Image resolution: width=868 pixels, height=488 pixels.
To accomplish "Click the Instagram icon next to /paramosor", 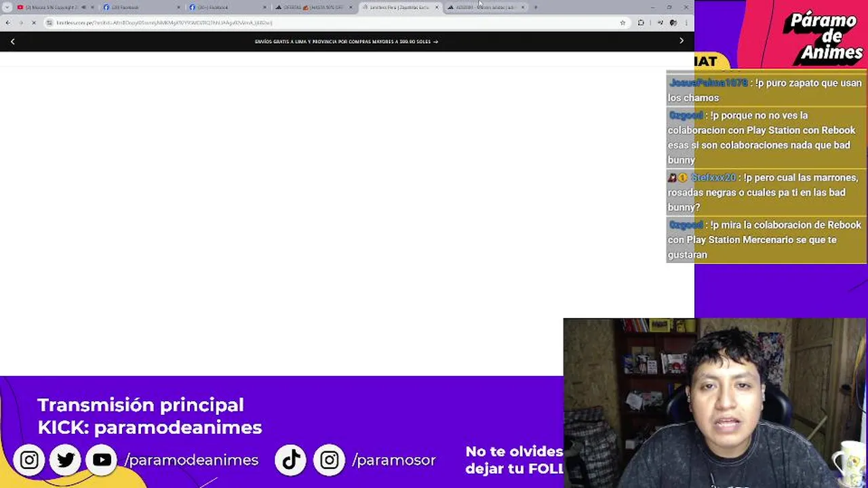I will pos(330,460).
